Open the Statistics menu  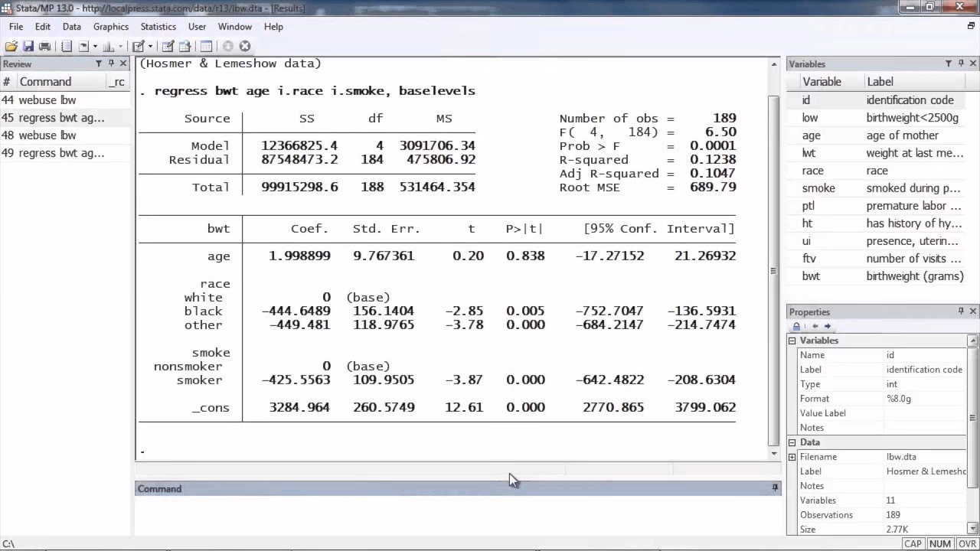coord(158,26)
